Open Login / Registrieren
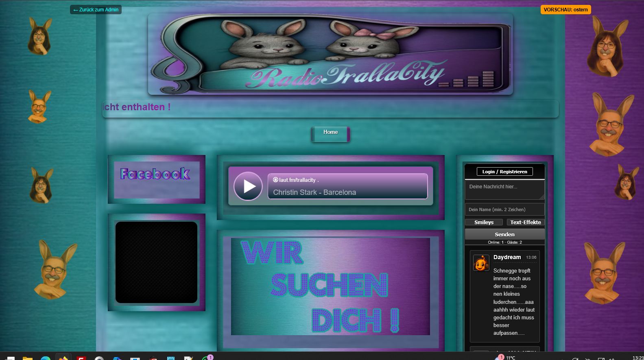 504,172
